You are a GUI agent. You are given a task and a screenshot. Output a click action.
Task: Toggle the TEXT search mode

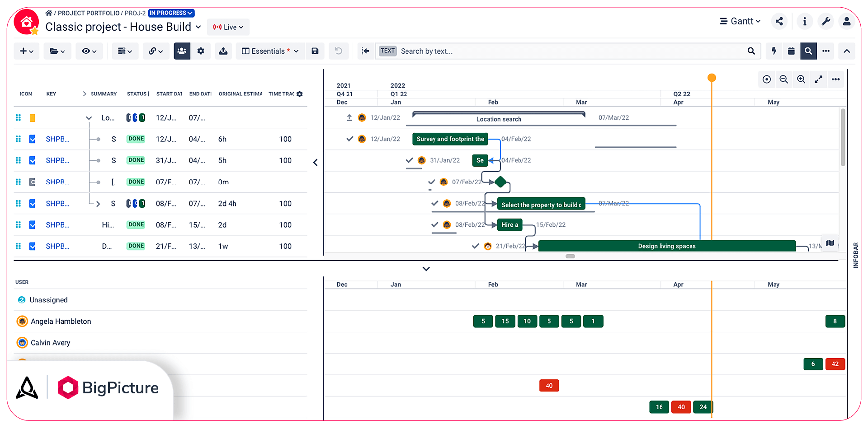pos(387,51)
